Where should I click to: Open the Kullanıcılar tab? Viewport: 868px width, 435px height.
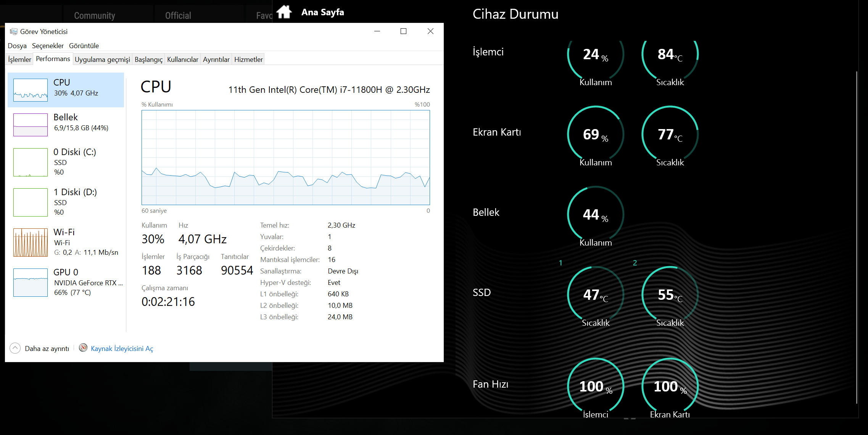(x=183, y=59)
